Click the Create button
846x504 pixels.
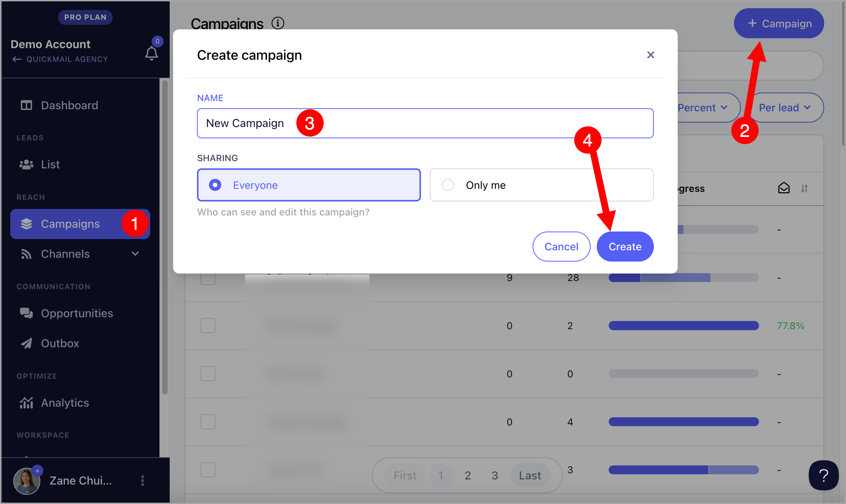pyautogui.click(x=625, y=247)
